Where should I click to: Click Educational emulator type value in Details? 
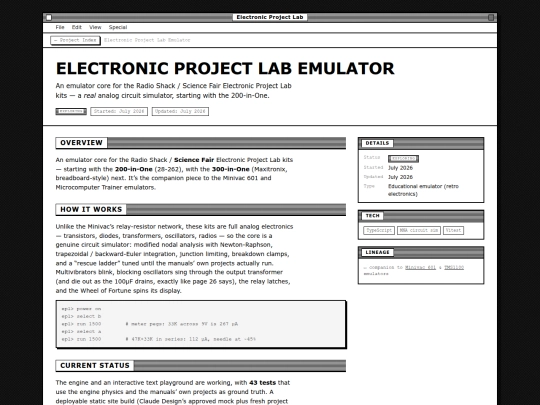coord(423,190)
